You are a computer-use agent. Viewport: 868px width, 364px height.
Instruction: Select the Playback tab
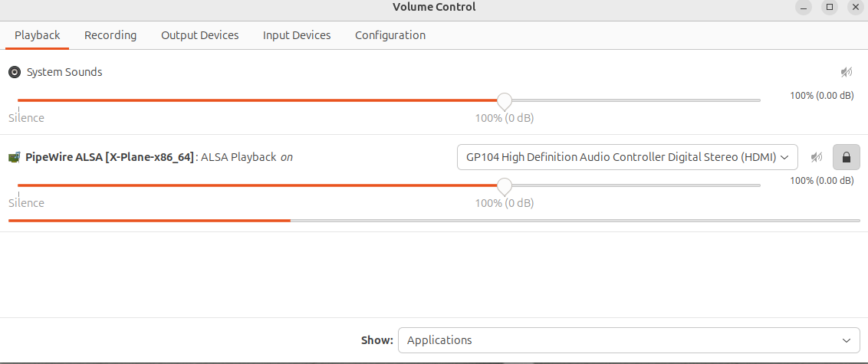click(37, 35)
